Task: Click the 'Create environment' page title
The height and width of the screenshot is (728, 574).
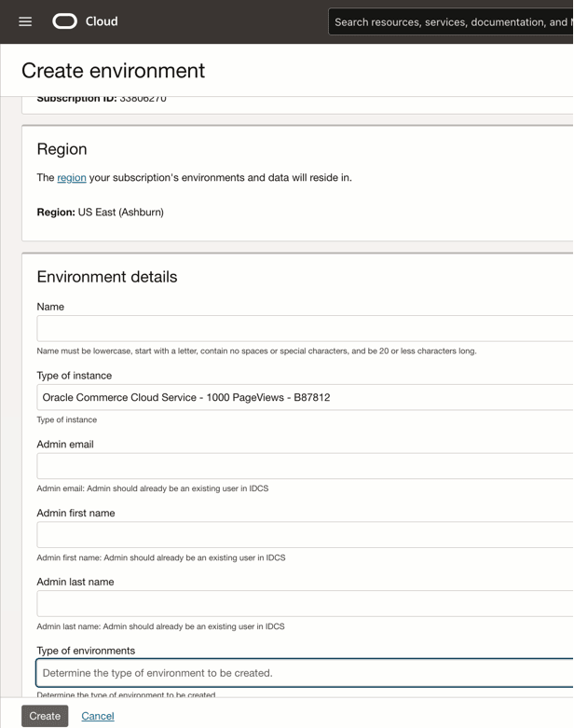Action: click(113, 71)
